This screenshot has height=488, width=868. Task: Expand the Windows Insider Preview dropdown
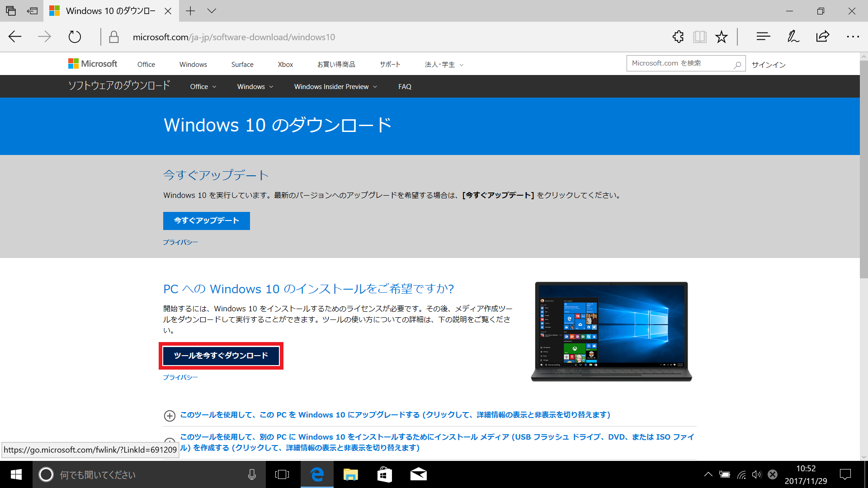335,86
